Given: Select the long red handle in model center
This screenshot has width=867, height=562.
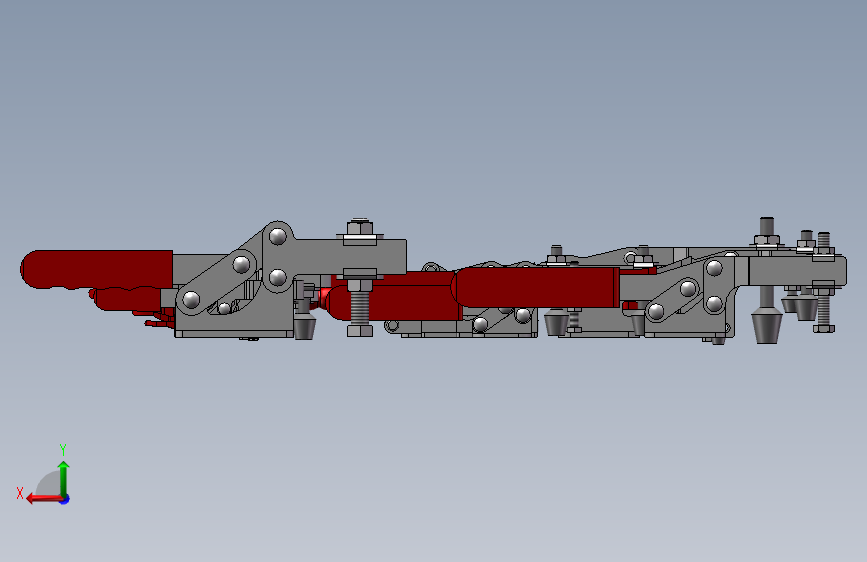Looking at the screenshot, I should (x=535, y=287).
